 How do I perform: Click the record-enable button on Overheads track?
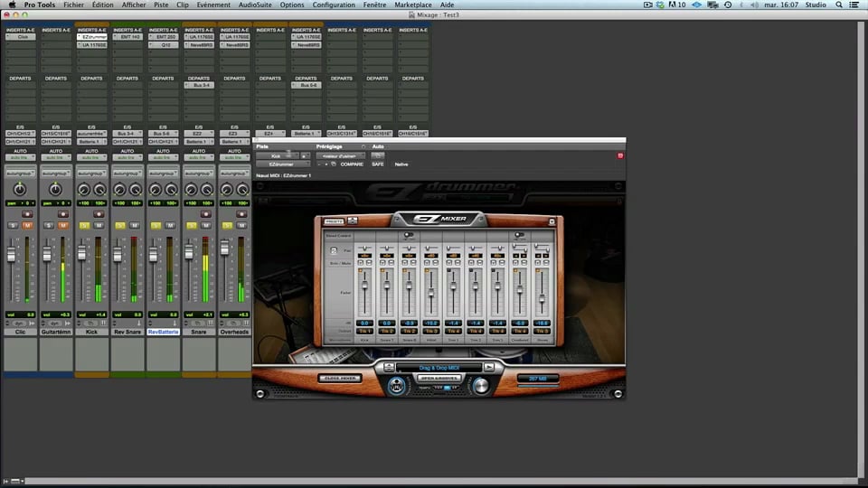point(241,214)
